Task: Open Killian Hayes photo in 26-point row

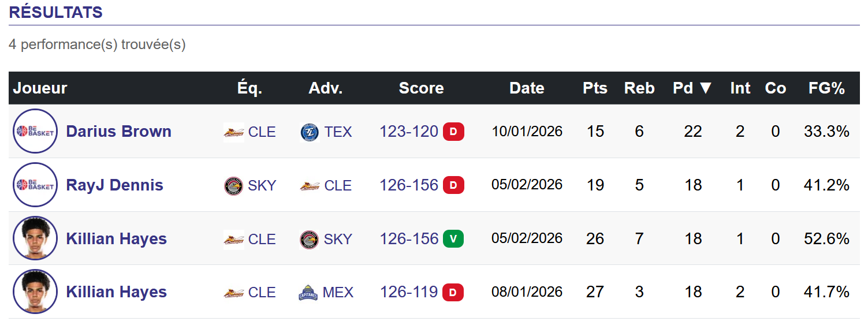Action: point(35,238)
